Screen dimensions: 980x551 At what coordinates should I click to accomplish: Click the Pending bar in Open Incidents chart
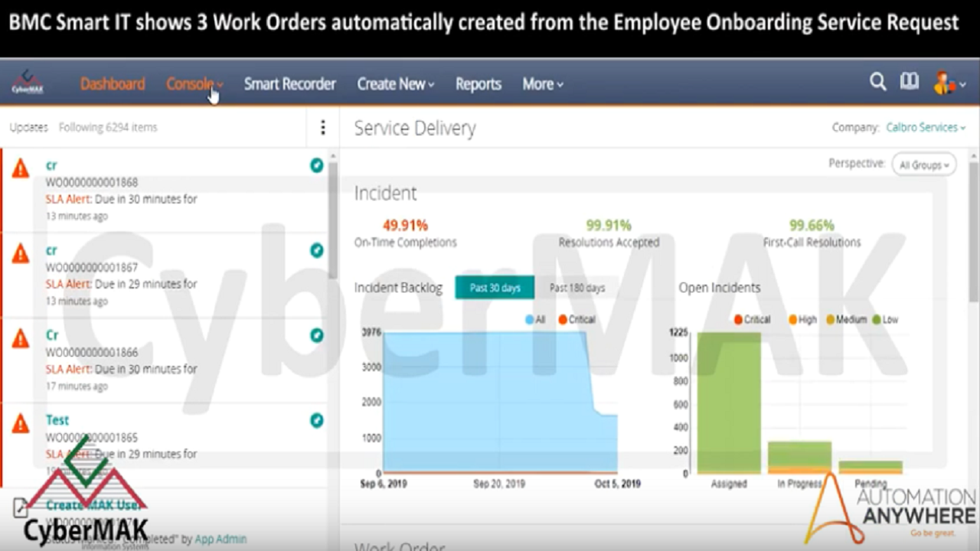(x=871, y=467)
